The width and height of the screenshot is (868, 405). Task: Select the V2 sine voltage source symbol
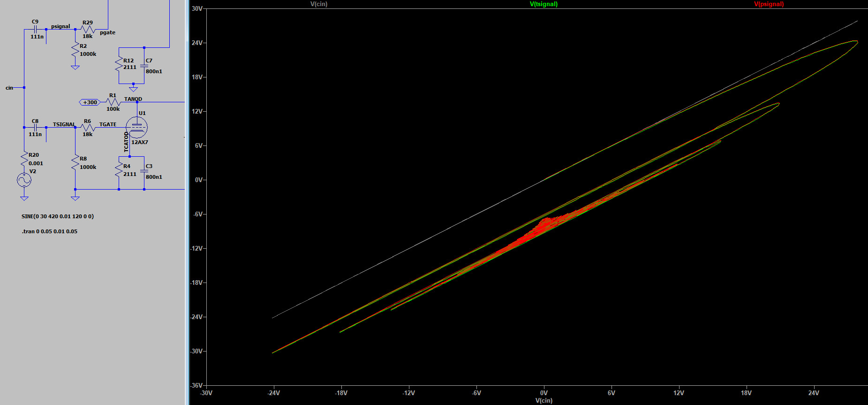point(24,180)
